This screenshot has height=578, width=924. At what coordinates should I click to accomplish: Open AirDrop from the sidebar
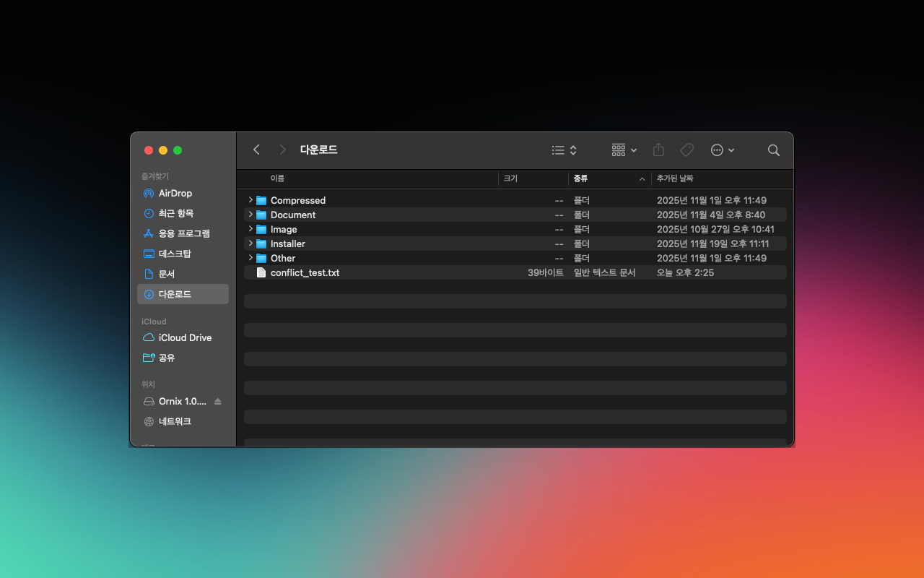click(x=173, y=193)
